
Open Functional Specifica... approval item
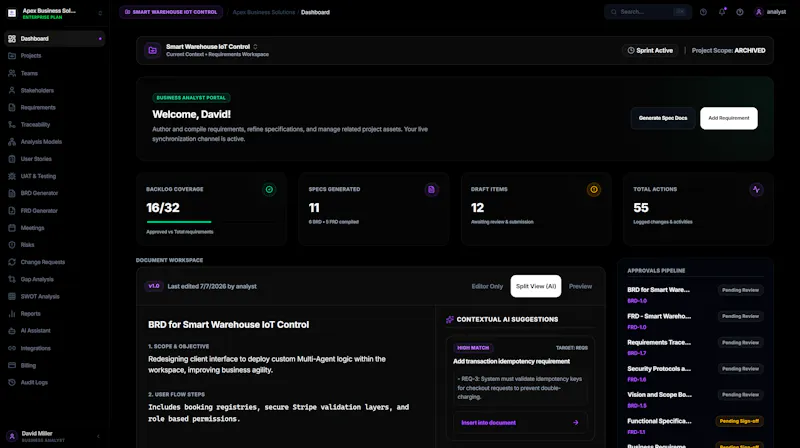[695, 426]
